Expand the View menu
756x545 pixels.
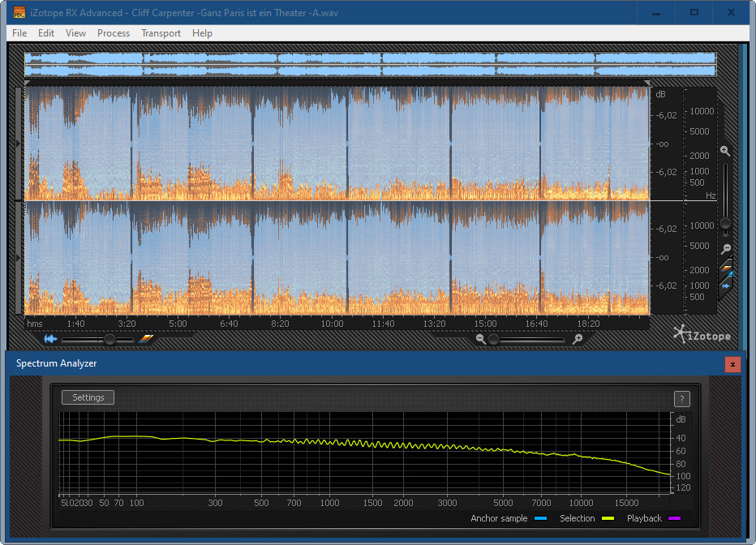coord(75,33)
